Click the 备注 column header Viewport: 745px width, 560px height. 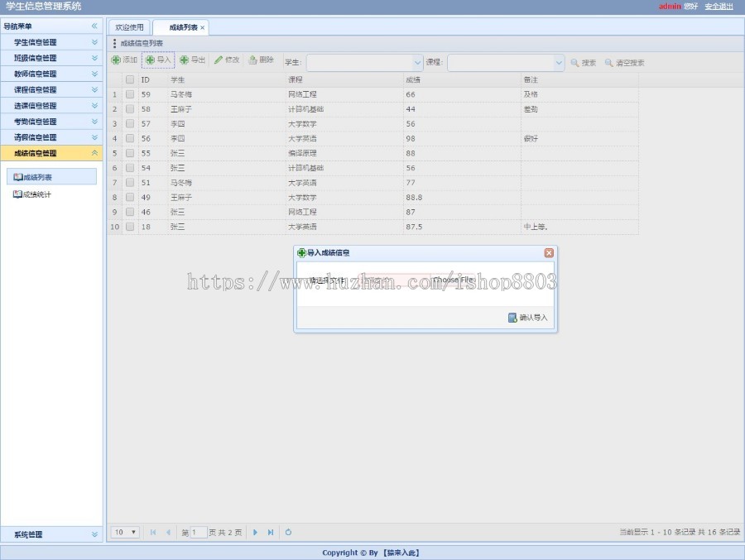pyautogui.click(x=579, y=79)
